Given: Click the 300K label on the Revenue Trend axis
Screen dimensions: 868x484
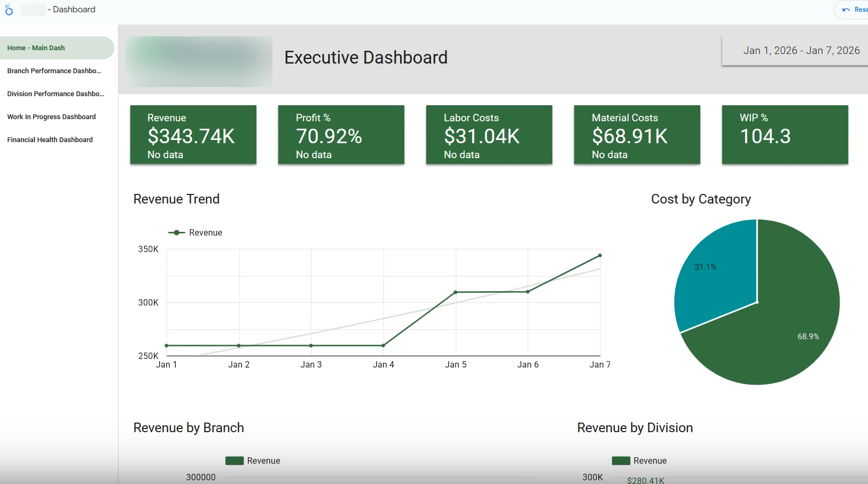Looking at the screenshot, I should click(148, 303).
